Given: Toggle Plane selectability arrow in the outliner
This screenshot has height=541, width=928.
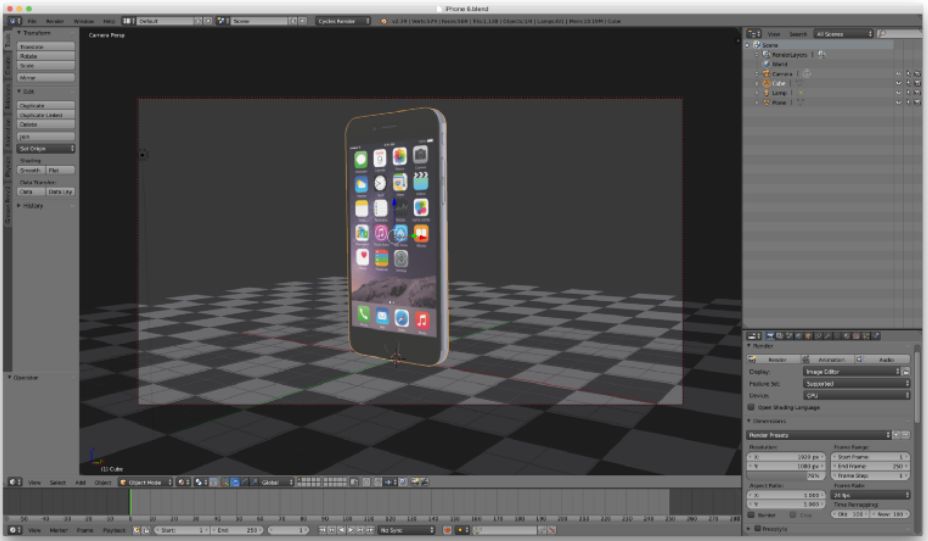Looking at the screenshot, I should pyautogui.click(x=908, y=102).
